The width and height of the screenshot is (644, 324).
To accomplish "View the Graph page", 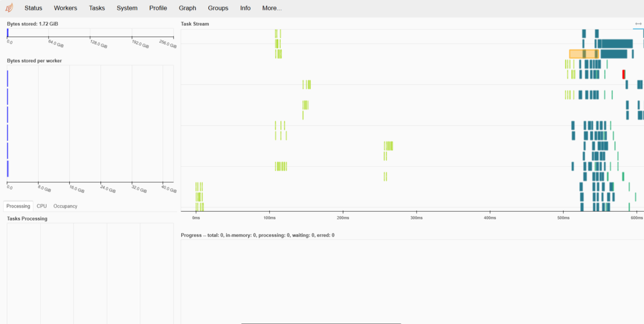I will [187, 8].
